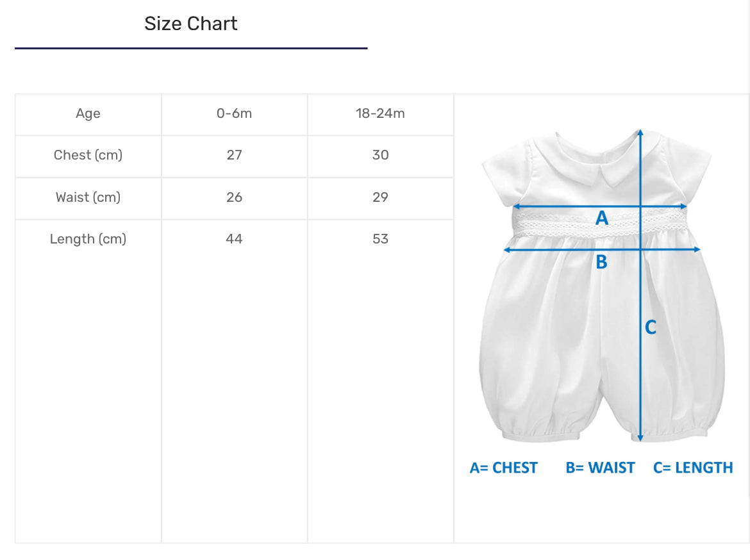
Task: Click length value 44 cell
Action: coord(234,239)
